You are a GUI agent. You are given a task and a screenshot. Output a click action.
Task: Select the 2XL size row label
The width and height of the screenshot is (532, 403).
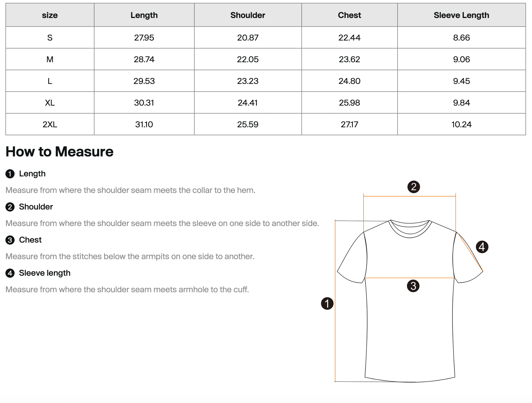(x=50, y=124)
